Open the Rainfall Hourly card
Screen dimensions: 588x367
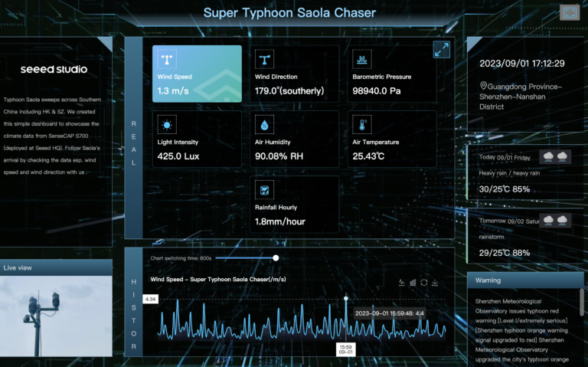tap(295, 205)
